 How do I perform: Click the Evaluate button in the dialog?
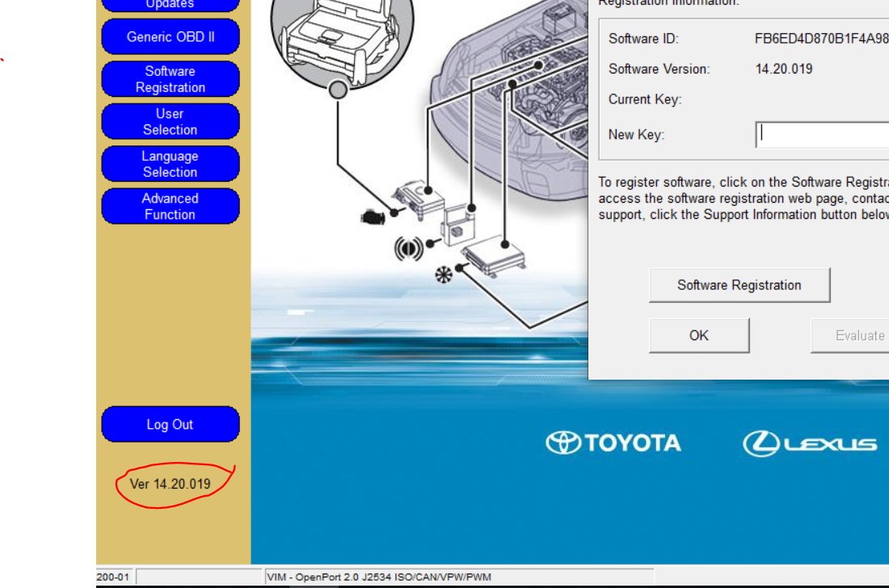coord(850,335)
